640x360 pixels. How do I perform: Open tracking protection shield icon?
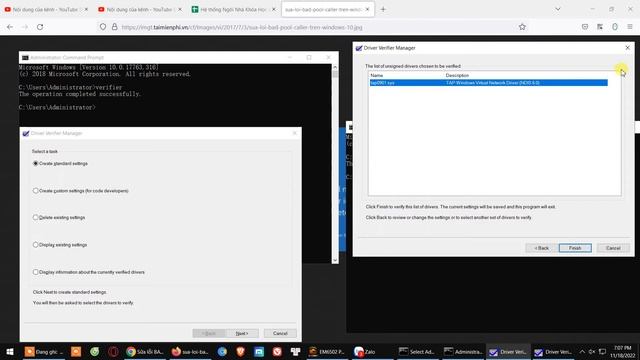point(103,27)
